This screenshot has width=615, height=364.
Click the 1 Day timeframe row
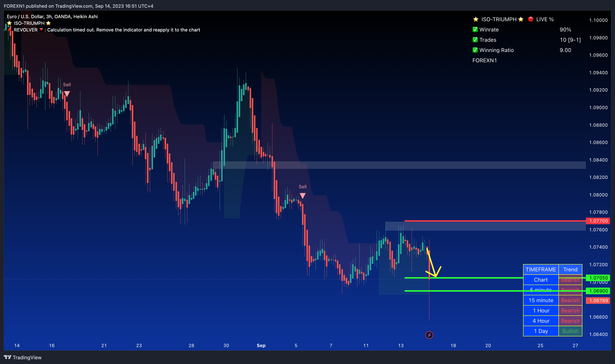click(x=553, y=331)
